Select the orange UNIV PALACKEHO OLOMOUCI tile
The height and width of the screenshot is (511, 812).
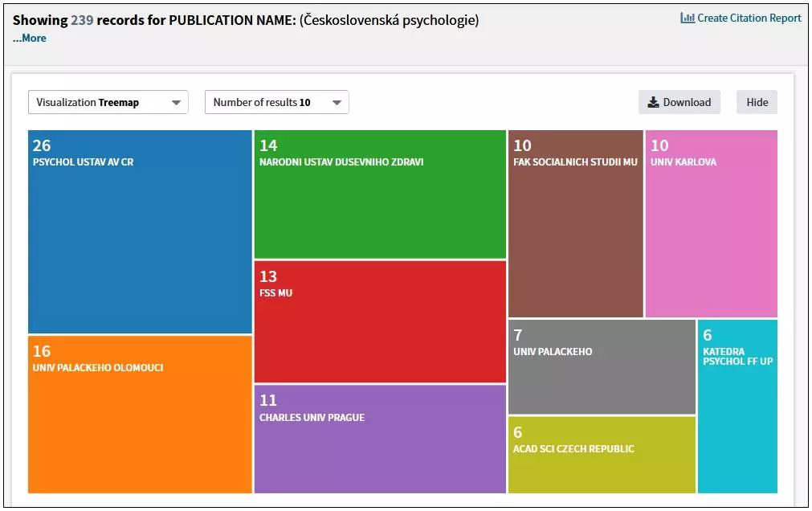pos(140,414)
